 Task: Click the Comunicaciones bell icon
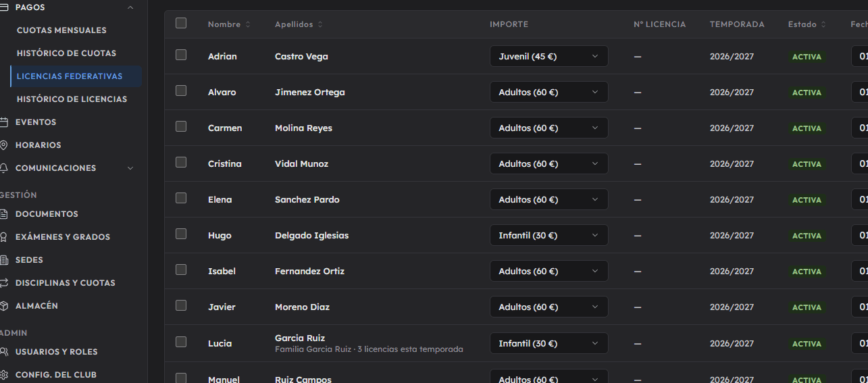(x=3, y=168)
